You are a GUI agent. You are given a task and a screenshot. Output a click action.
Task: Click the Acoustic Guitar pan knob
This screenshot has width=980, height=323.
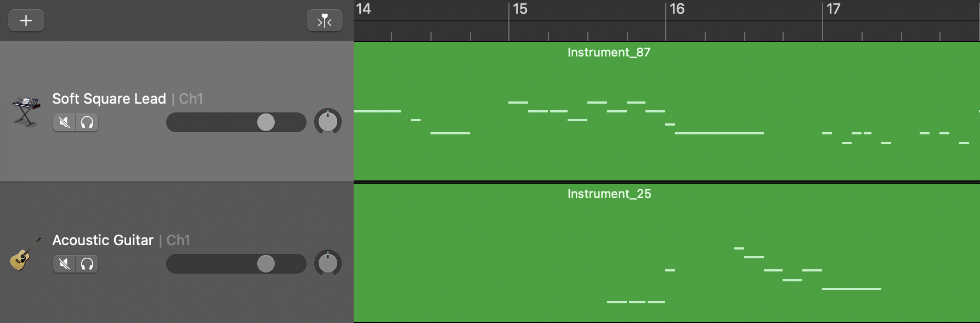tap(328, 263)
